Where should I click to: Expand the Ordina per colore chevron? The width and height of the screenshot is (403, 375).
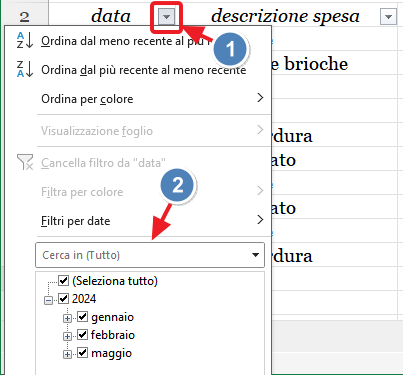[x=260, y=98]
